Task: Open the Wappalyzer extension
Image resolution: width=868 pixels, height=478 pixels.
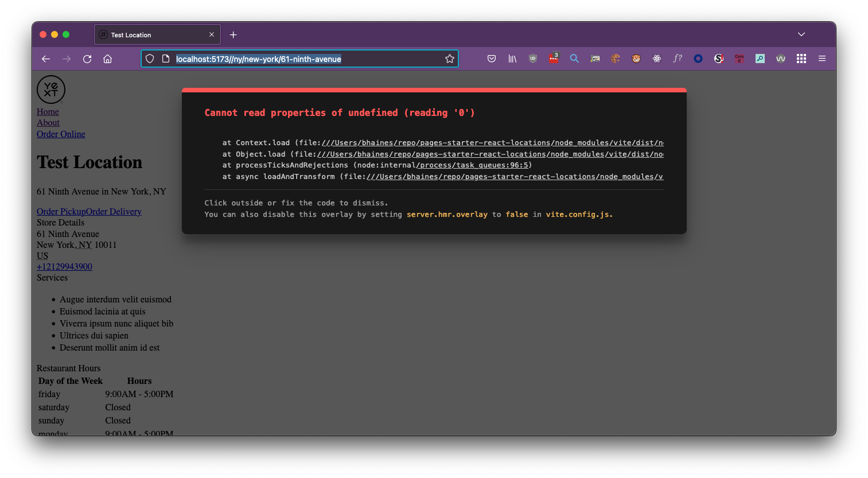Action: [781, 58]
